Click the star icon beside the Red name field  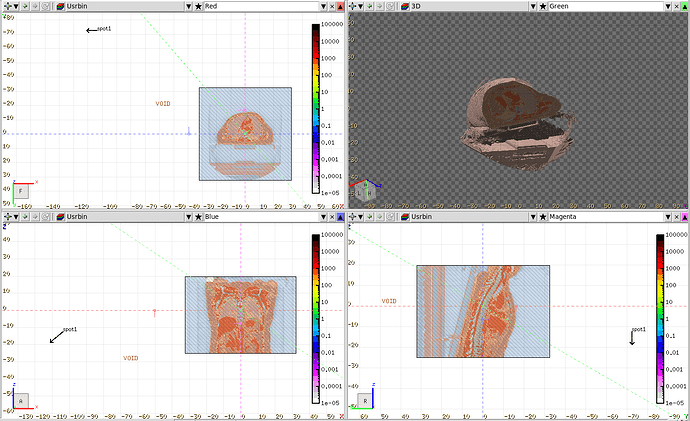pos(197,6)
